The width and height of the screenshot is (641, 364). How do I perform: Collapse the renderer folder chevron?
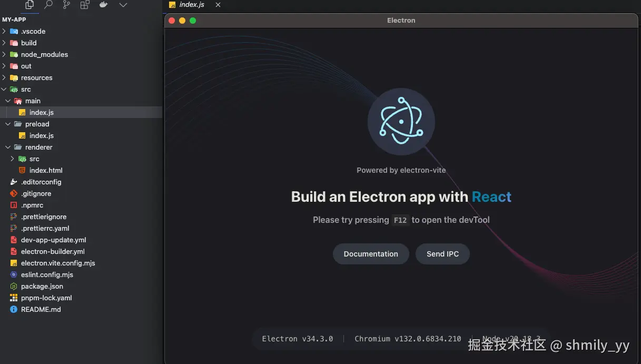point(8,147)
